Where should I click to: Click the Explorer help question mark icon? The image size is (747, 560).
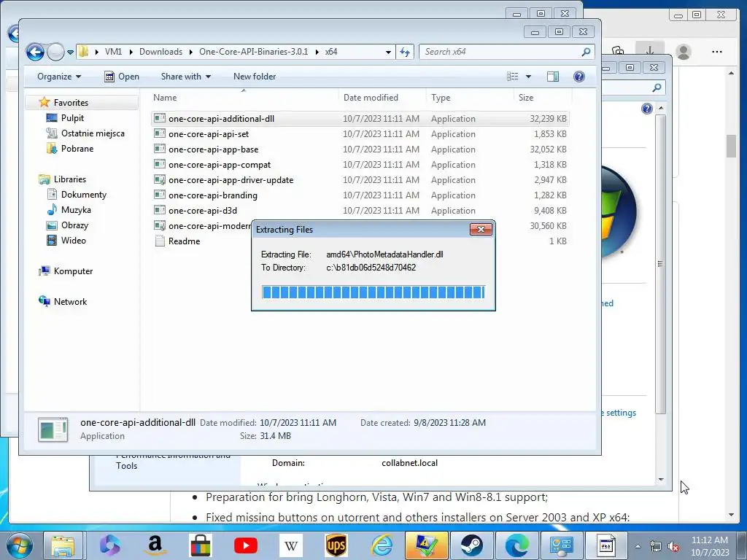pos(578,77)
